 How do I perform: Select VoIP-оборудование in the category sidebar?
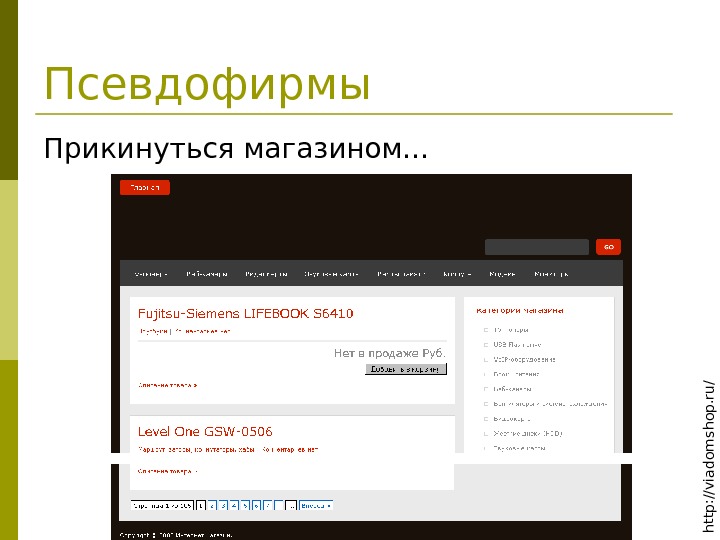(x=524, y=360)
